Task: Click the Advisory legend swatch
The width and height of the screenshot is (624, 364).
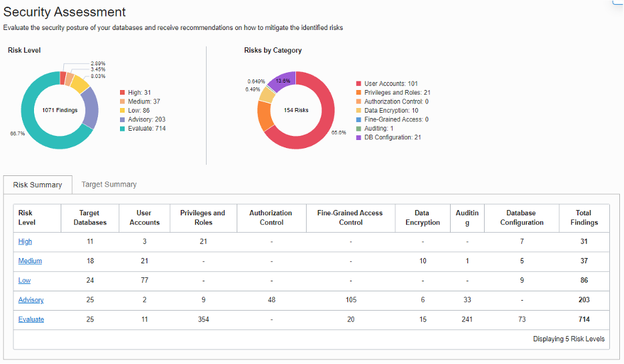Action: click(123, 119)
